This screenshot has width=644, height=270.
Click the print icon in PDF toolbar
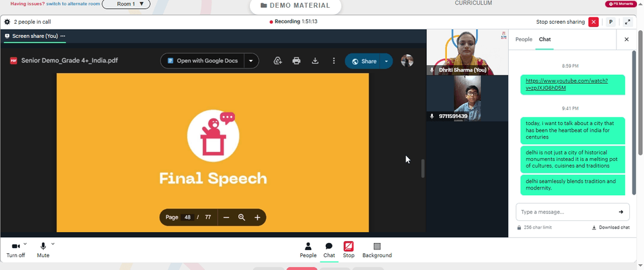coord(296,61)
